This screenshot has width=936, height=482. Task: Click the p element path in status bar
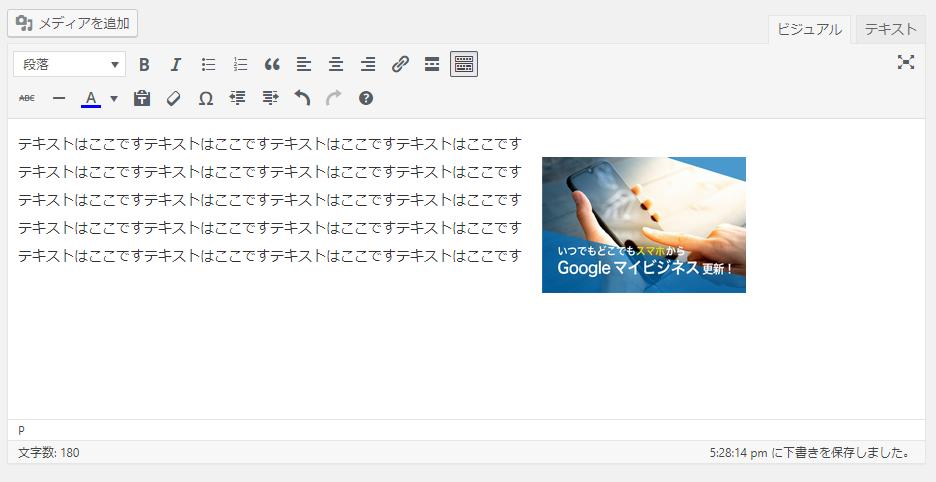(21, 430)
